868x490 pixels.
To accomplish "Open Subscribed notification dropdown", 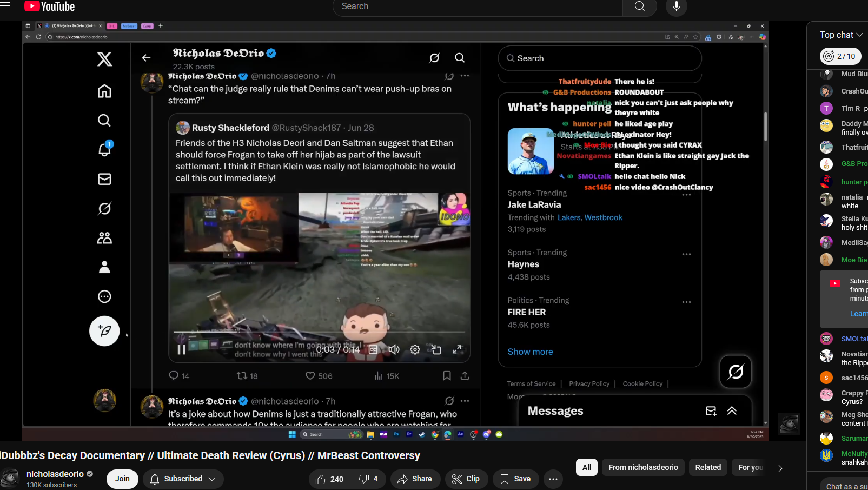I will pos(183,479).
